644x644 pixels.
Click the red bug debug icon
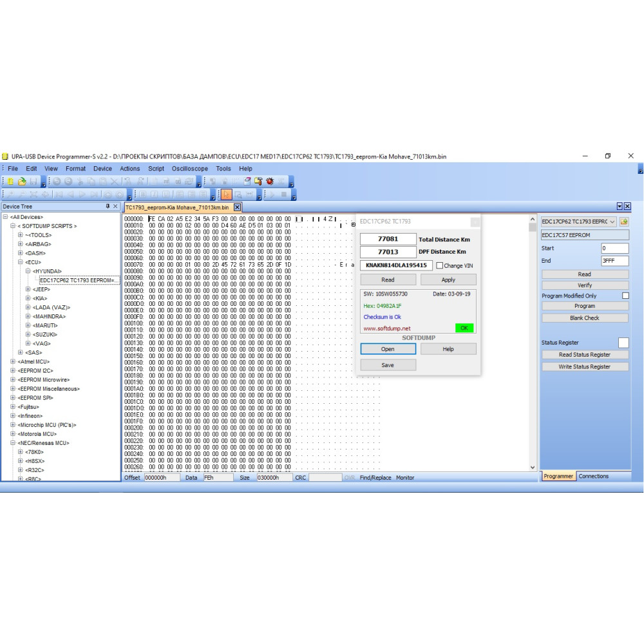point(270,181)
